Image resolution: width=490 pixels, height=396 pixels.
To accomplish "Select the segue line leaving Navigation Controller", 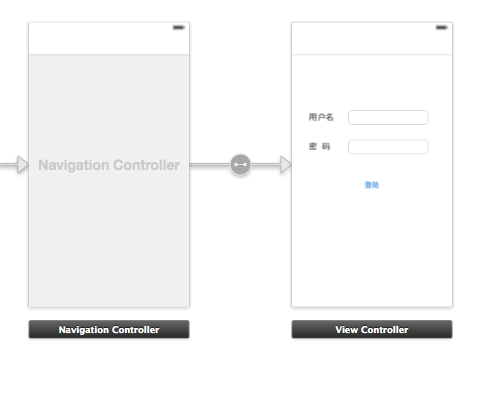I will point(210,165).
